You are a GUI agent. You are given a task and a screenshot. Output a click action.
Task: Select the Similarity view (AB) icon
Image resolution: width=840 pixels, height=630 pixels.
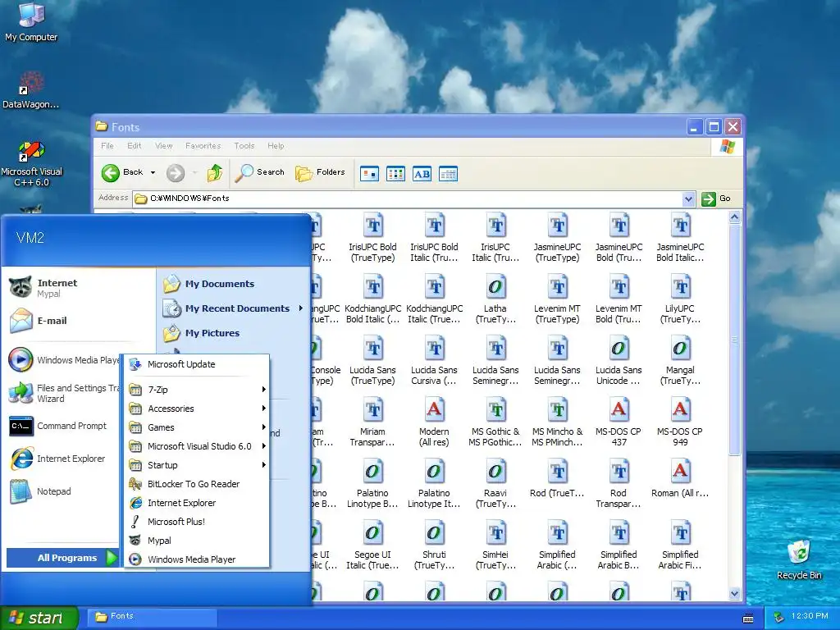(422, 174)
